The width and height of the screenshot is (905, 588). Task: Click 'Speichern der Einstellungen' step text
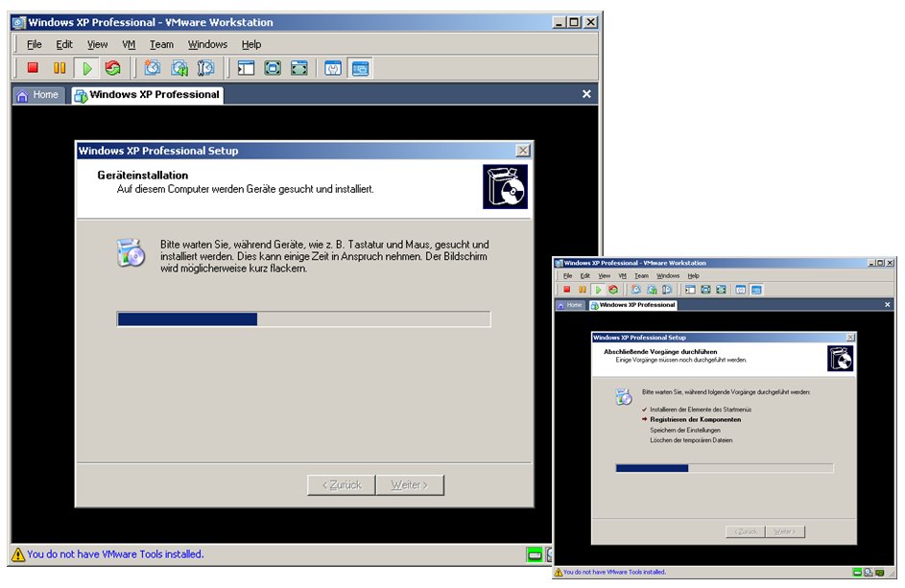(685, 430)
